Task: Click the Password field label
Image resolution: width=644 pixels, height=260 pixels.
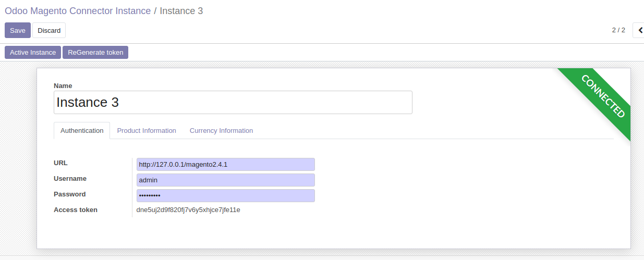Action: (x=69, y=194)
